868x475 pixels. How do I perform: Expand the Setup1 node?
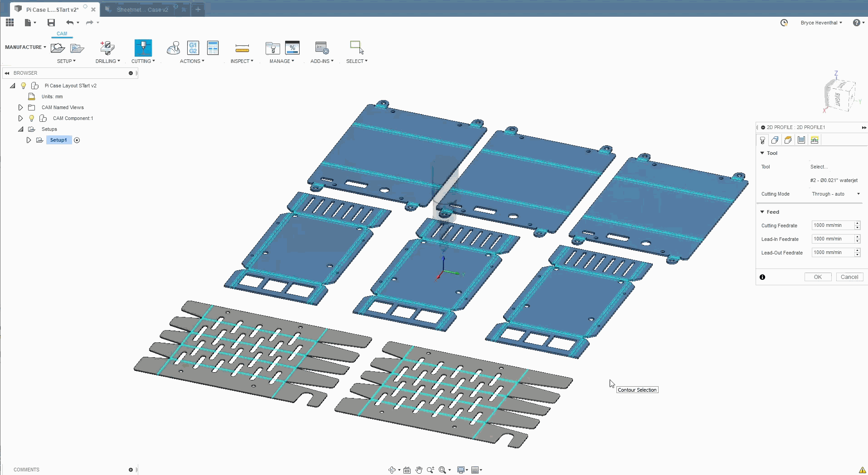click(29, 140)
